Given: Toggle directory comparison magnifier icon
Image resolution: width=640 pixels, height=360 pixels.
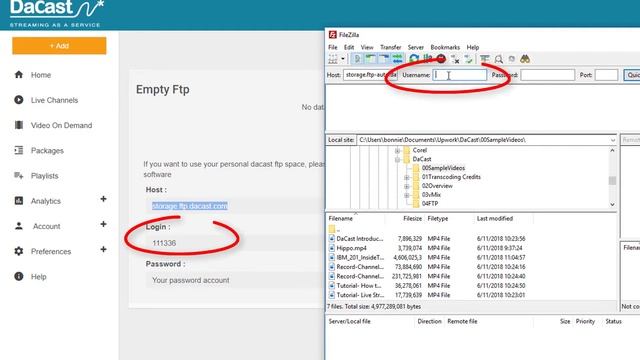Looking at the screenshot, I should (x=498, y=59).
